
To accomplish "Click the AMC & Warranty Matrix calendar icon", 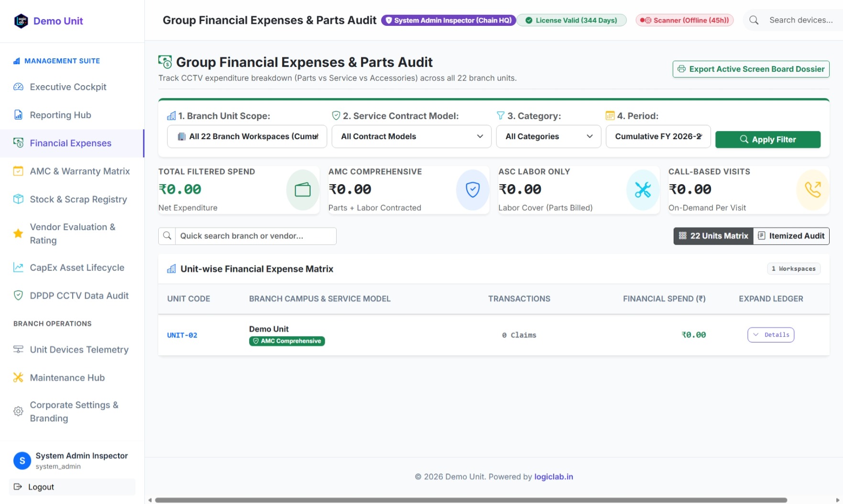I will (x=18, y=171).
